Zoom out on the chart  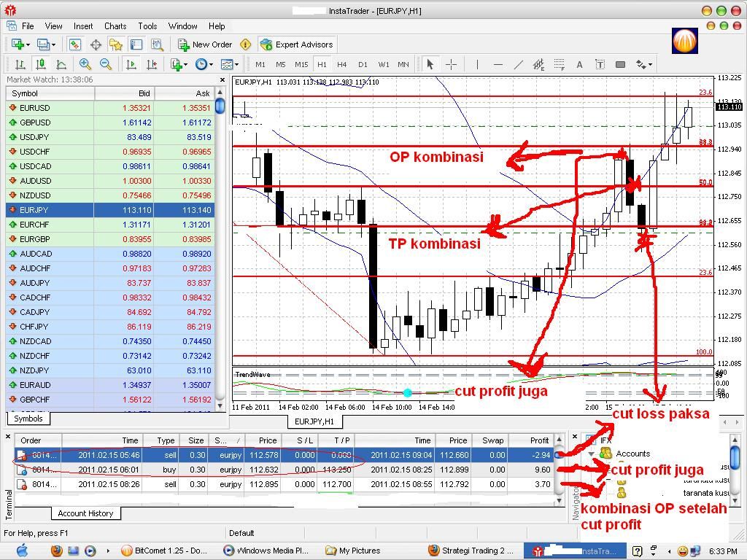106,64
